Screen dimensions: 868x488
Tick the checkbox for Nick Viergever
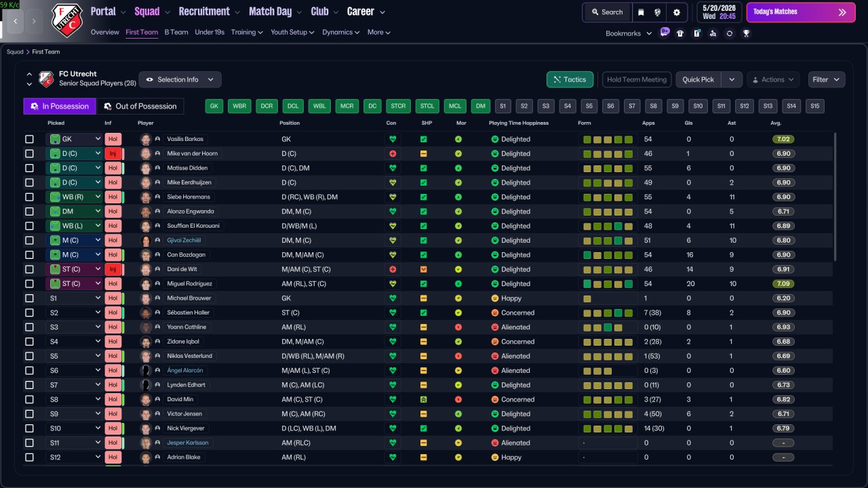(x=29, y=428)
